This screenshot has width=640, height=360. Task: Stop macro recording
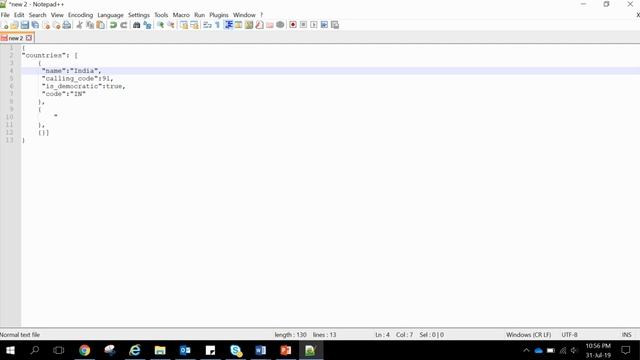click(x=303, y=25)
